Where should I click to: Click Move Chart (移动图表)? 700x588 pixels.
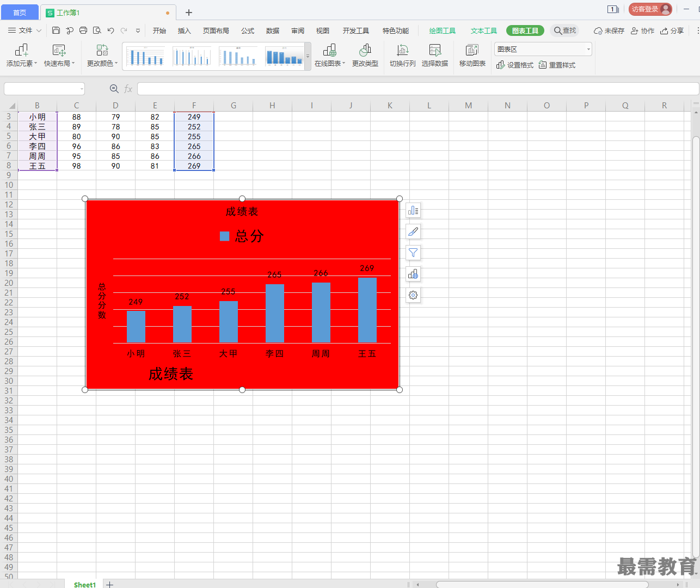pyautogui.click(x=472, y=56)
